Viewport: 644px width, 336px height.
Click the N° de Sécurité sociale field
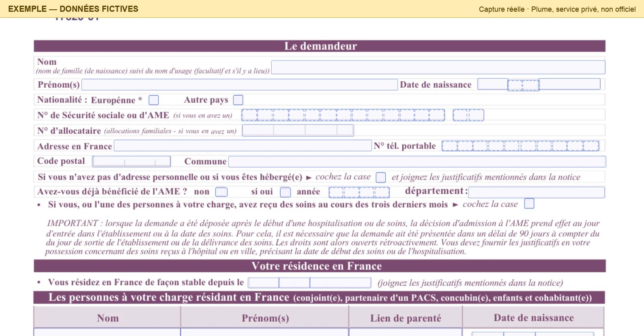pos(343,115)
